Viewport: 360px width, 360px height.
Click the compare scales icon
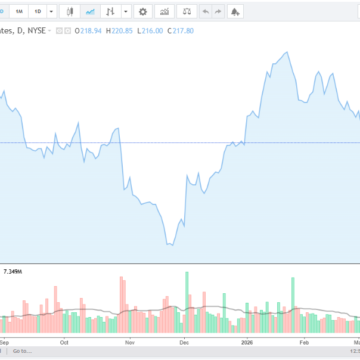187,12
